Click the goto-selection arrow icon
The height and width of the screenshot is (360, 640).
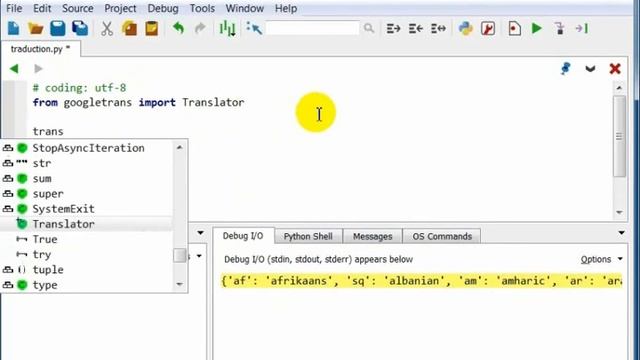pos(254,28)
